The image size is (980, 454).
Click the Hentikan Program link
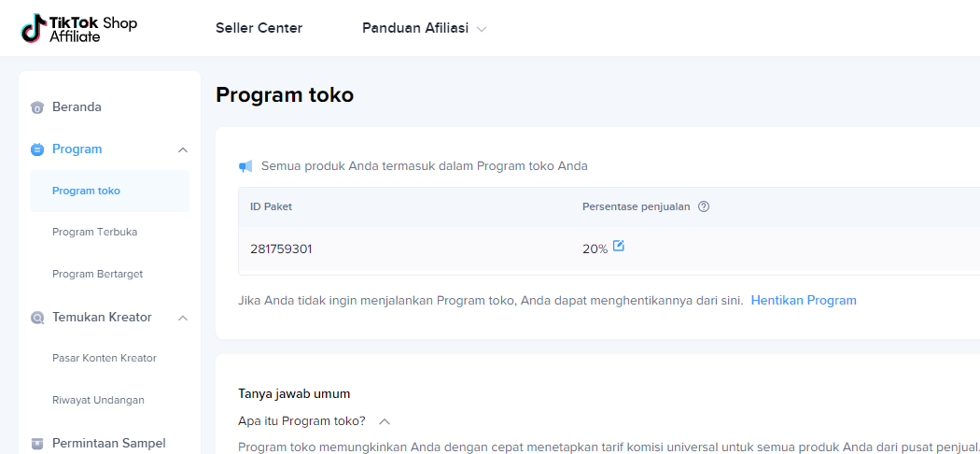[x=803, y=300]
